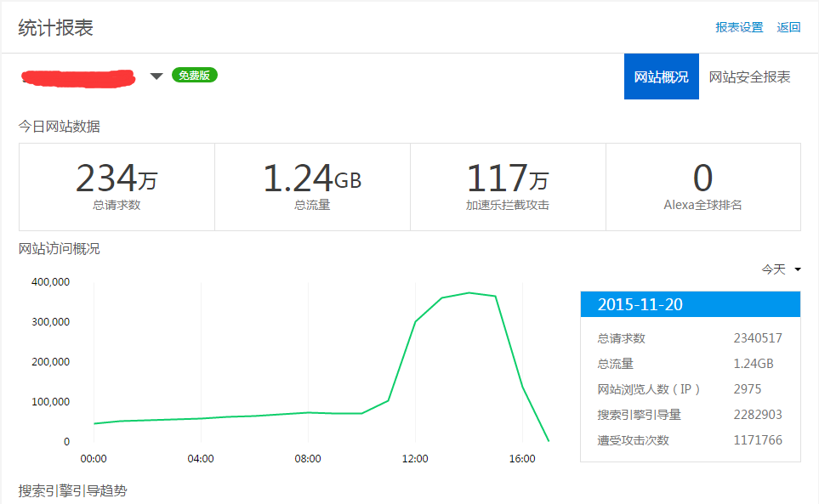The width and height of the screenshot is (819, 504).
Task: Click the 网站浏览人数（IP） row
Action: point(690,389)
